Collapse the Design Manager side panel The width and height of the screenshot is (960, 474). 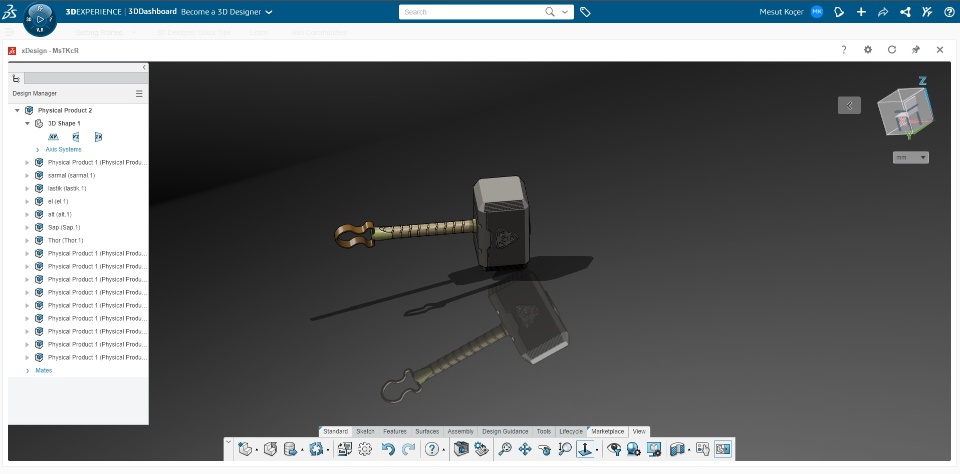click(144, 67)
